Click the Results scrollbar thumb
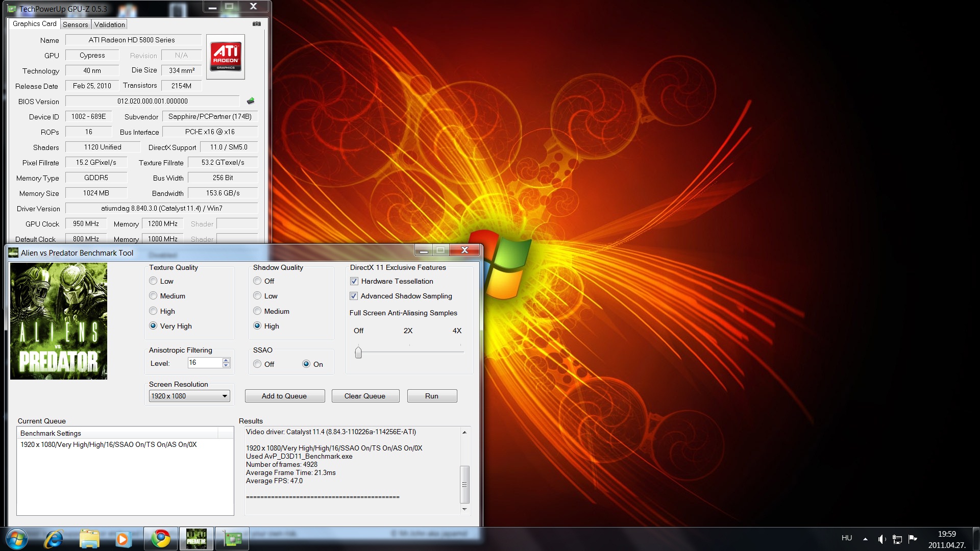Screen dimensions: 980x551 [x=464, y=485]
